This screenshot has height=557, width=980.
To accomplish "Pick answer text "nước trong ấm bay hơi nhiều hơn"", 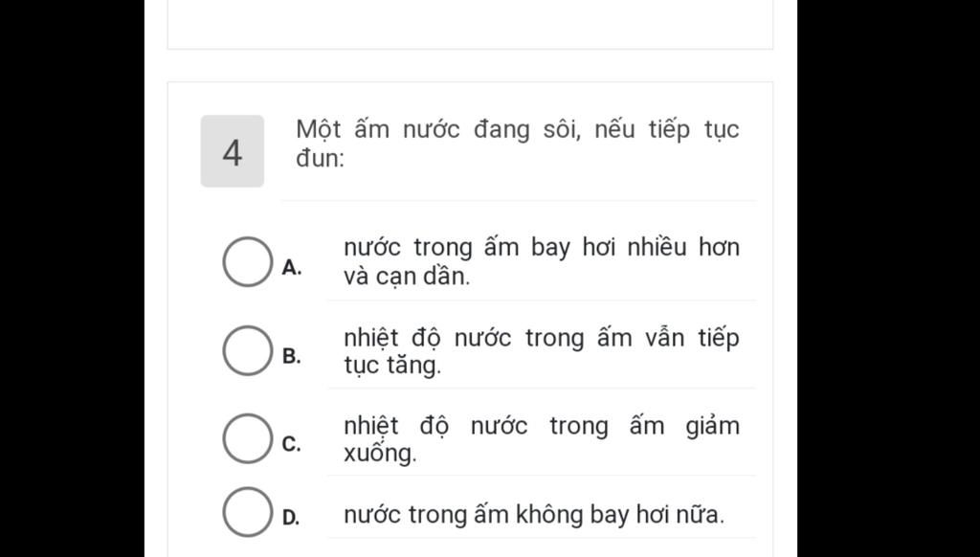I will 542,248.
